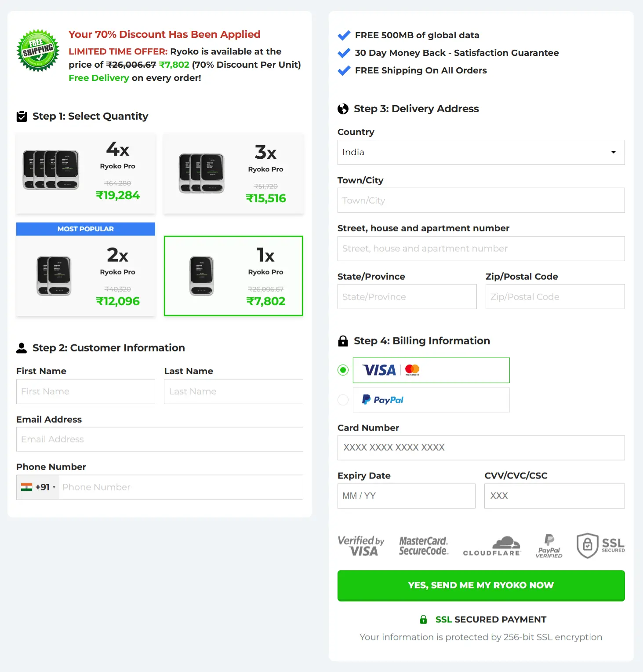This screenshot has width=643, height=672.
Task: Focus the Last Name field
Action: pyautogui.click(x=233, y=391)
